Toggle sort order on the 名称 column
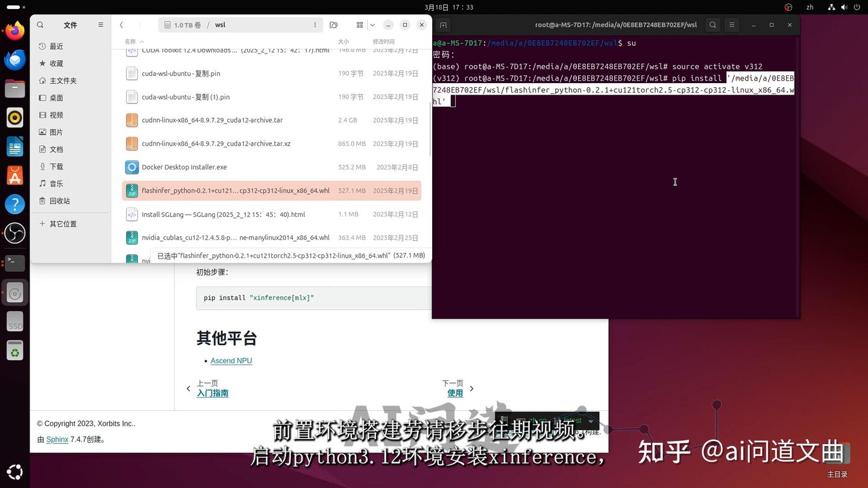 click(130, 42)
